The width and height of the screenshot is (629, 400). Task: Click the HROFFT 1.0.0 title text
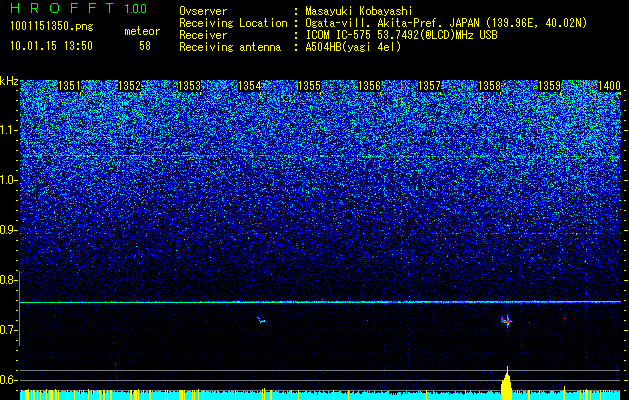[79, 8]
